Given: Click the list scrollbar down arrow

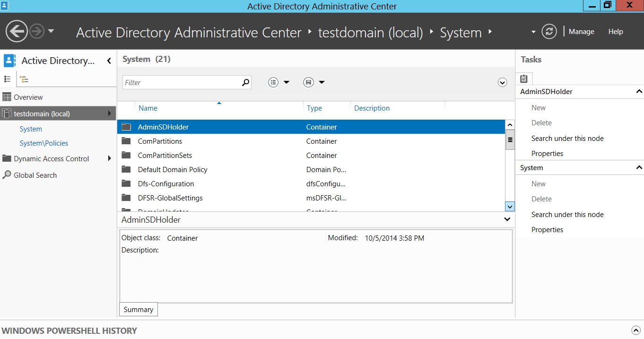Looking at the screenshot, I should click(x=510, y=206).
